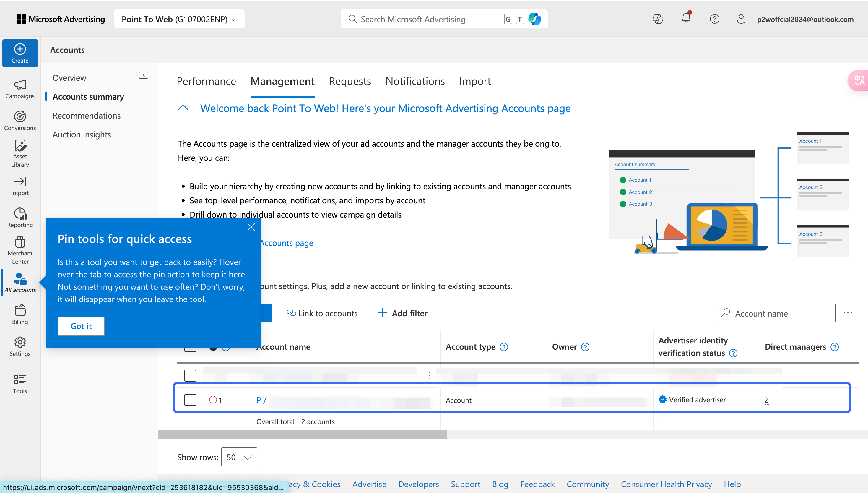
Task: Open the Advertise footer link
Action: [x=369, y=484]
